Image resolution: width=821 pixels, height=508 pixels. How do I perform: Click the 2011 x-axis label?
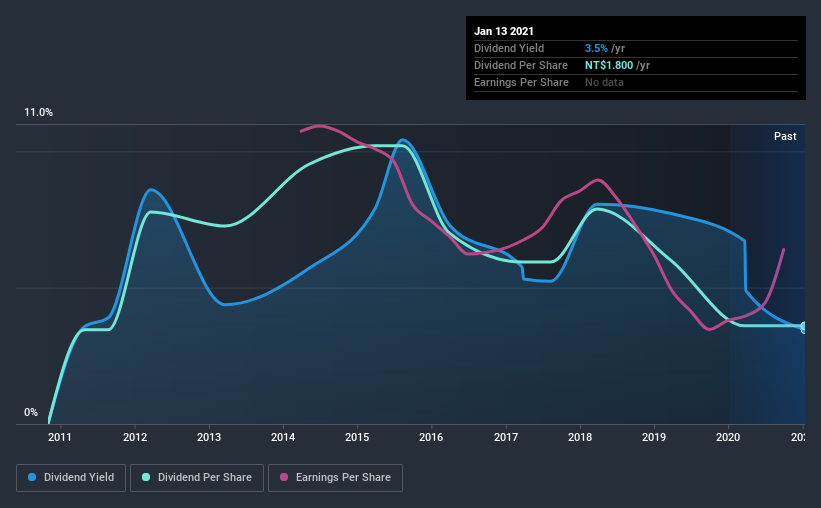point(60,437)
